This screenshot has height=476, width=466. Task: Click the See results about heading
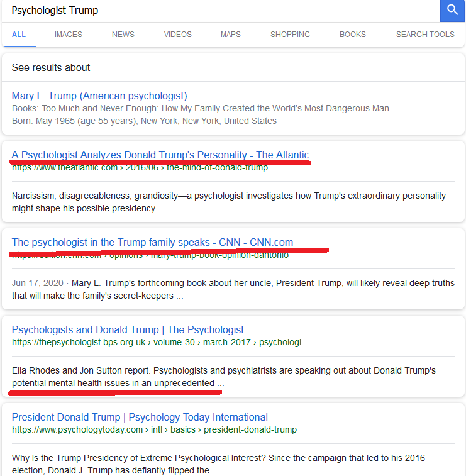(51, 67)
